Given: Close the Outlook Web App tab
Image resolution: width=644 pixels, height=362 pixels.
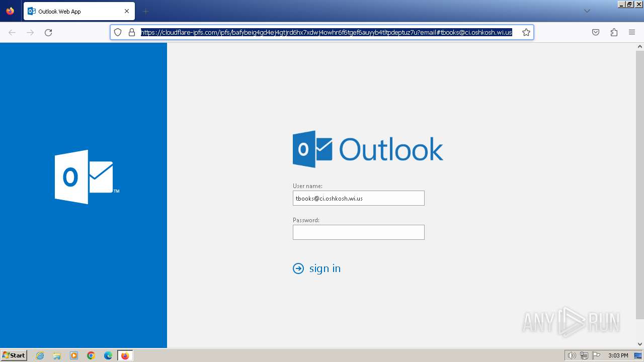Looking at the screenshot, I should (127, 11).
